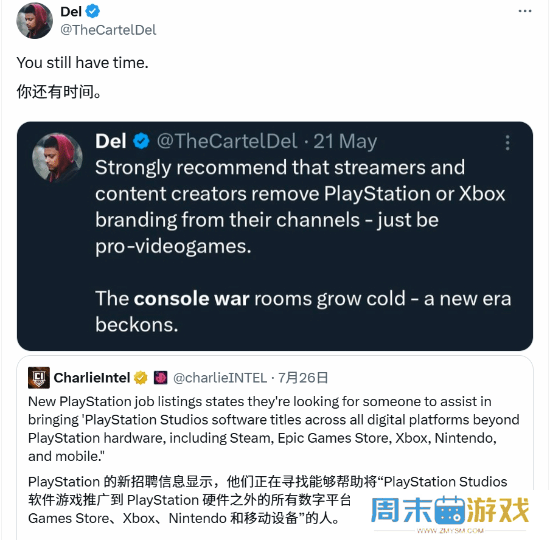The width and height of the screenshot is (550, 540).
Task: Click the blue verified badge beside Del
Action: click(x=93, y=12)
